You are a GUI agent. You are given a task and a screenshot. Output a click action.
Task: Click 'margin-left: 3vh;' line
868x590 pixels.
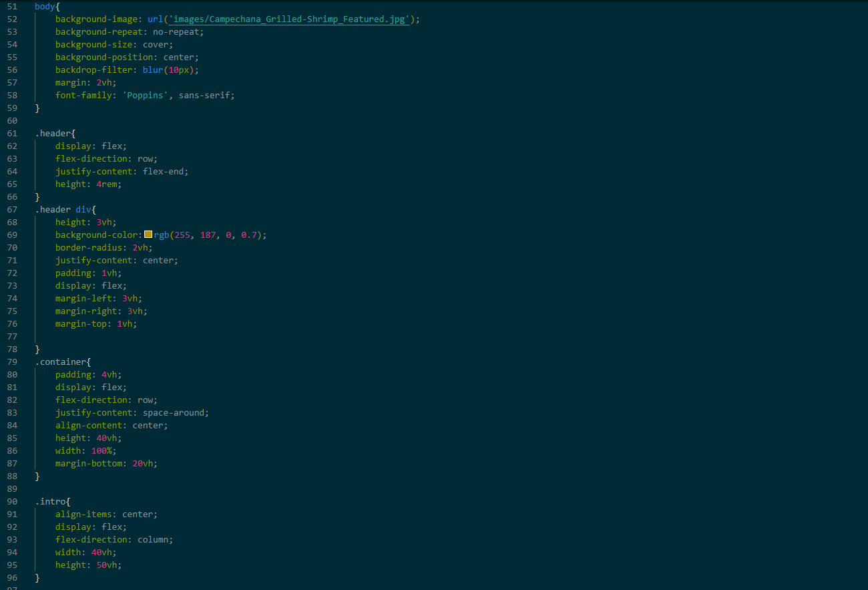tap(99, 298)
